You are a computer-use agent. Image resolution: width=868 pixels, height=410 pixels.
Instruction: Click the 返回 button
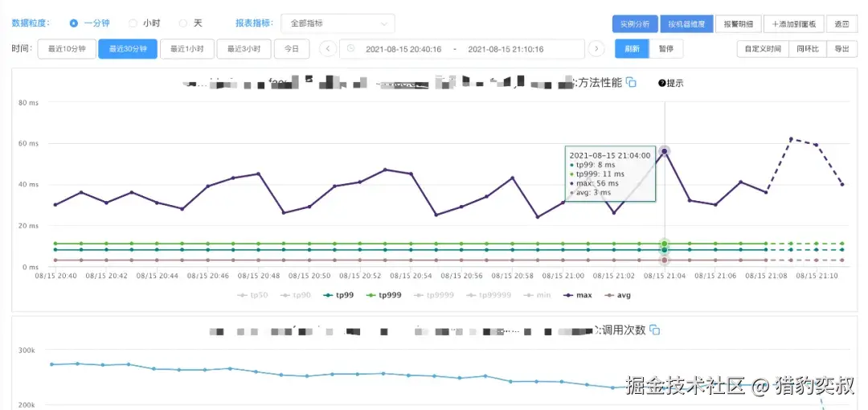coord(842,24)
